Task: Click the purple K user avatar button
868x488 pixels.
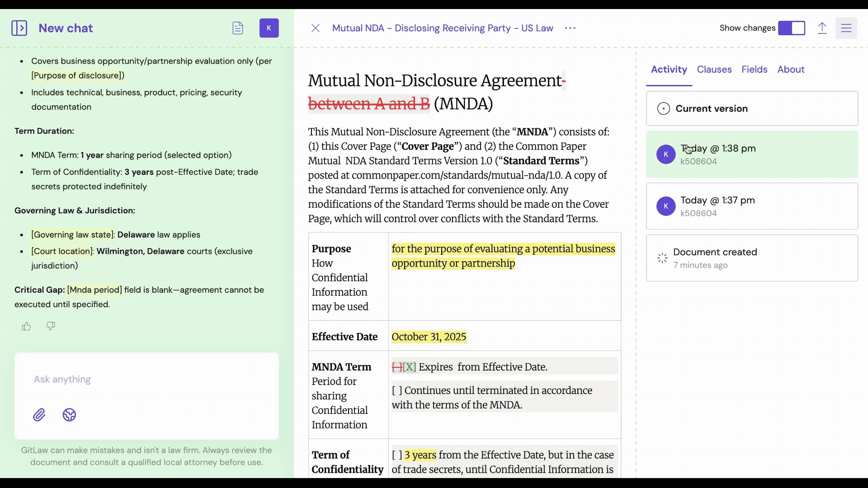Action: 269,28
